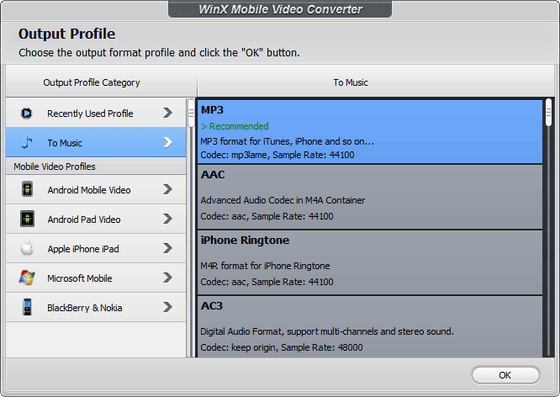Click the Microsoft Mobile Windows flag icon
Viewport: 560px width, 397px height.
point(27,278)
